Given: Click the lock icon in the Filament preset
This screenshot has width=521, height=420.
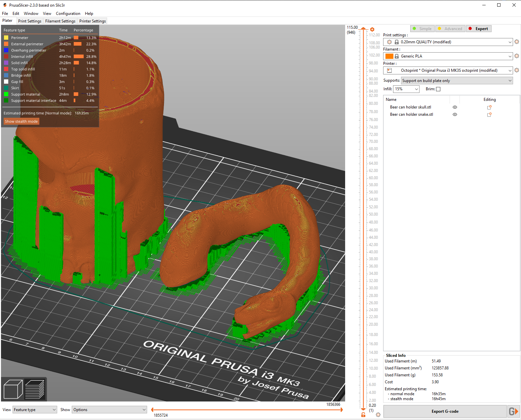Looking at the screenshot, I should (x=397, y=56).
